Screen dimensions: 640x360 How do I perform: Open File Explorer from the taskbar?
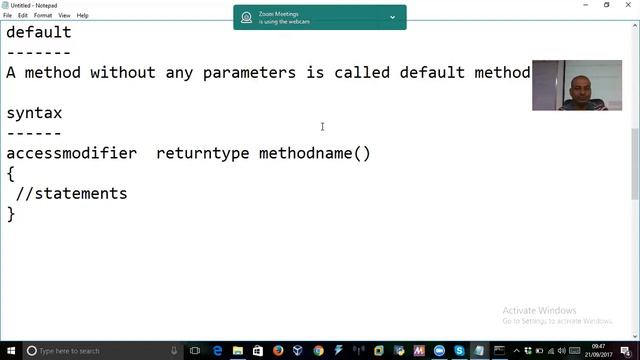(x=238, y=351)
